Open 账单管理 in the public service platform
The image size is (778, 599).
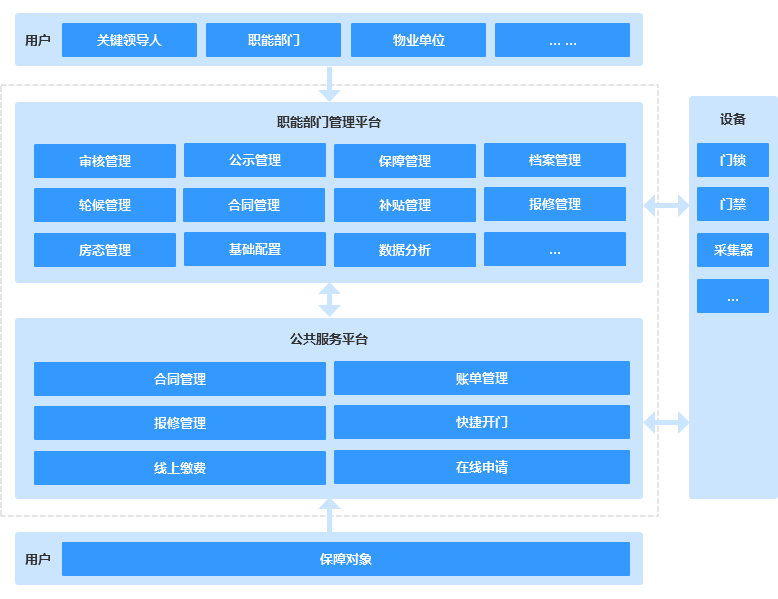point(482,378)
